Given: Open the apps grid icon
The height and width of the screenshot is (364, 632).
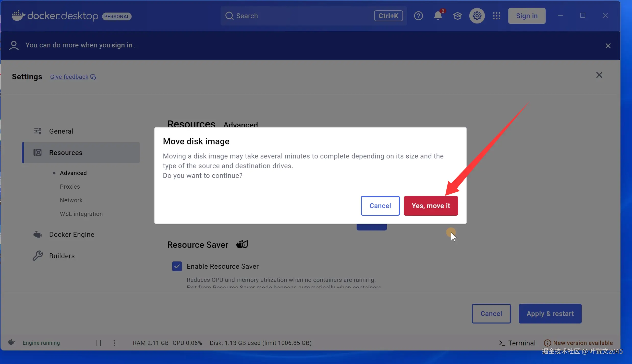Looking at the screenshot, I should click(x=496, y=16).
